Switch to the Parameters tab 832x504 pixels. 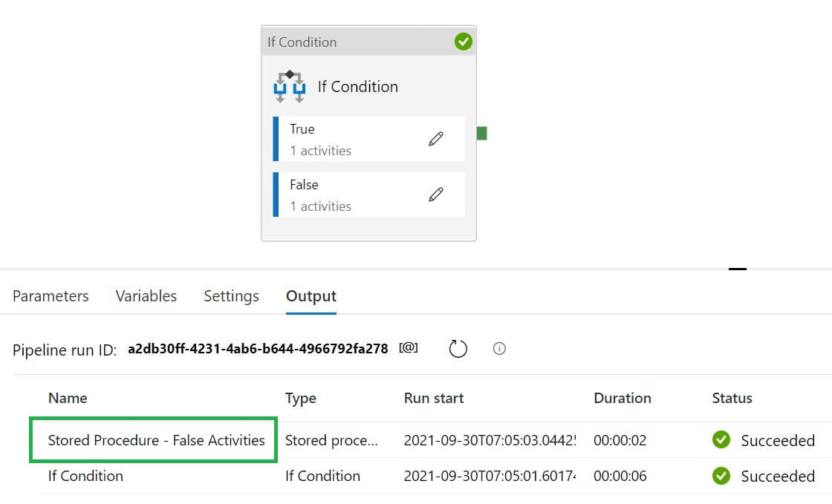coord(51,296)
